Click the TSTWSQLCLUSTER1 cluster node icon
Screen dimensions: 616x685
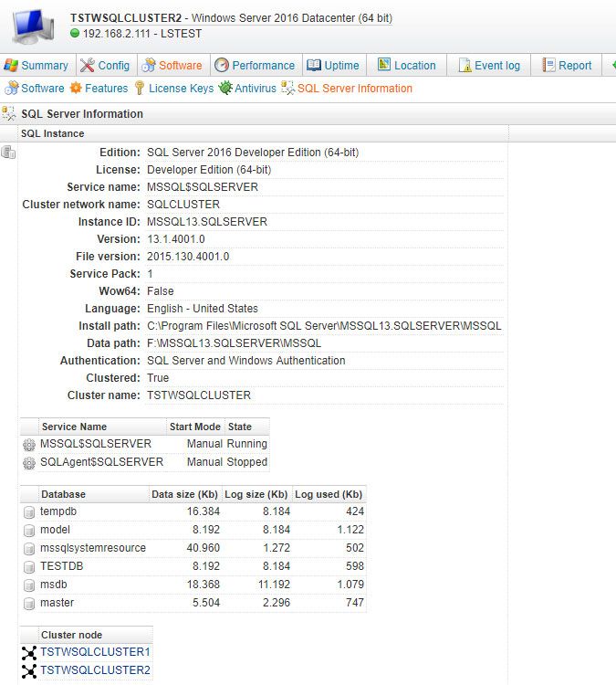29,653
